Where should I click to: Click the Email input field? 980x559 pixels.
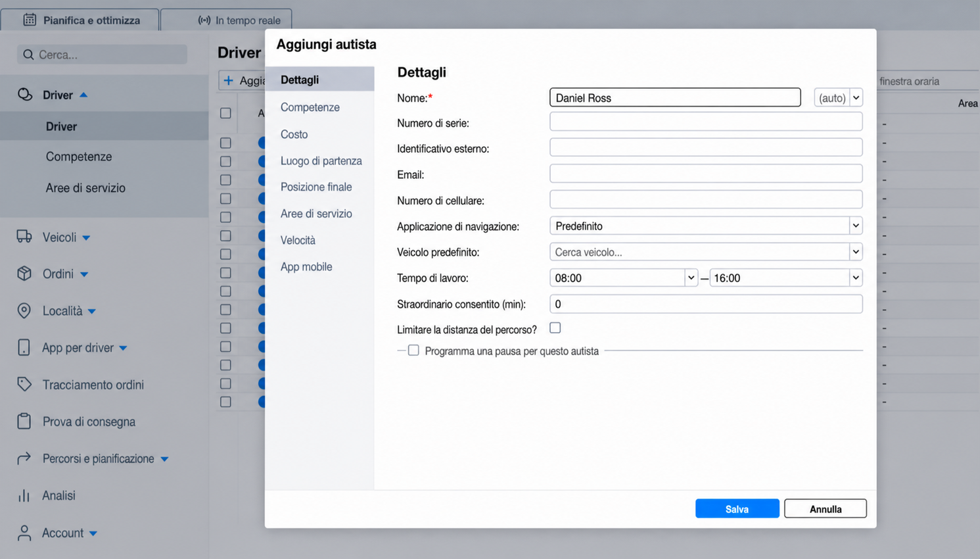pos(706,174)
